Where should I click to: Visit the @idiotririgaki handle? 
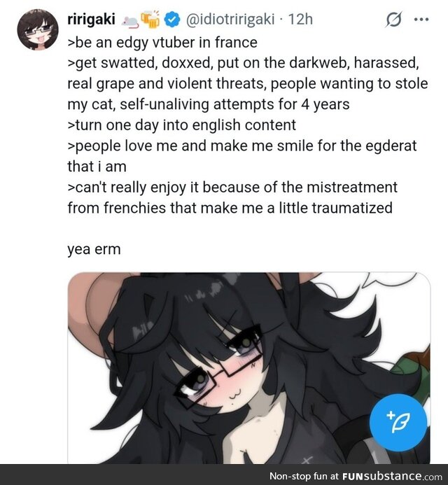(230, 20)
